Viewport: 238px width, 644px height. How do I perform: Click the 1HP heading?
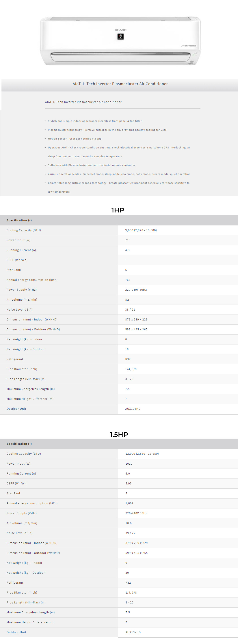point(118,210)
